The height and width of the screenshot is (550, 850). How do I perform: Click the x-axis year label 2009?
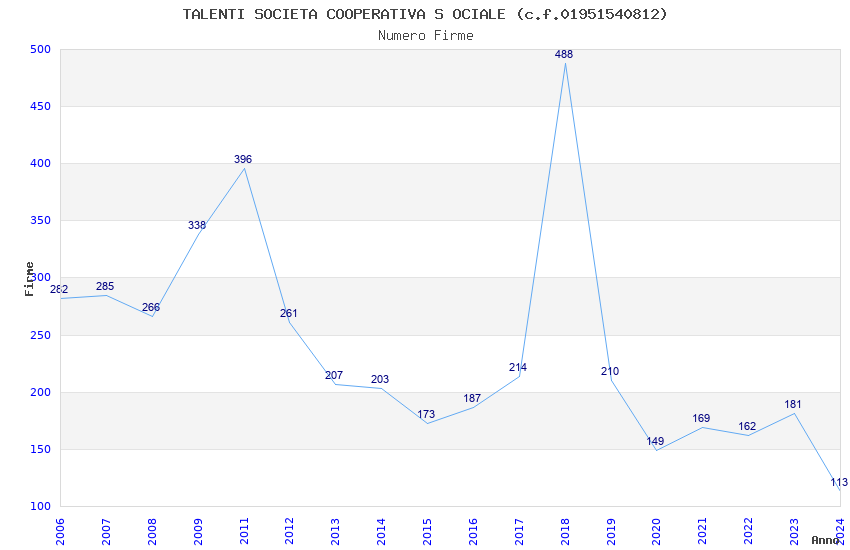coord(198,532)
